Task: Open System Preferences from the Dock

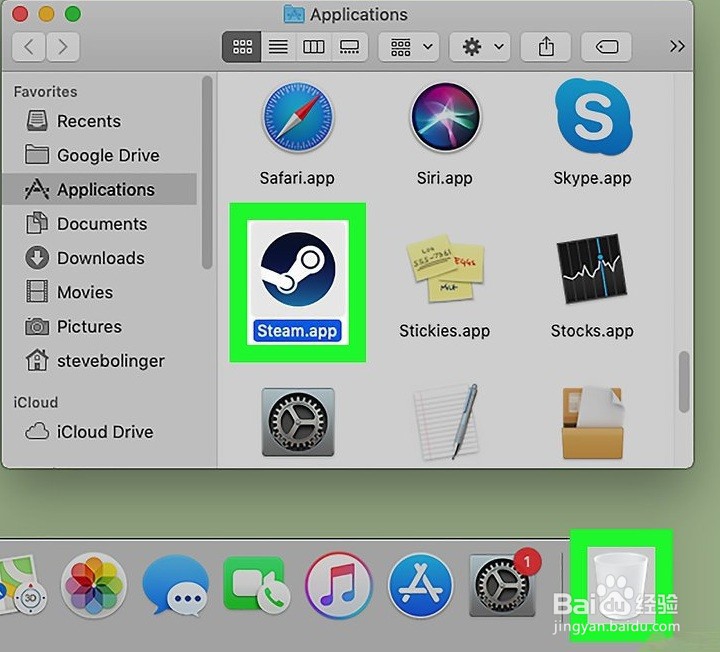Action: click(503, 585)
